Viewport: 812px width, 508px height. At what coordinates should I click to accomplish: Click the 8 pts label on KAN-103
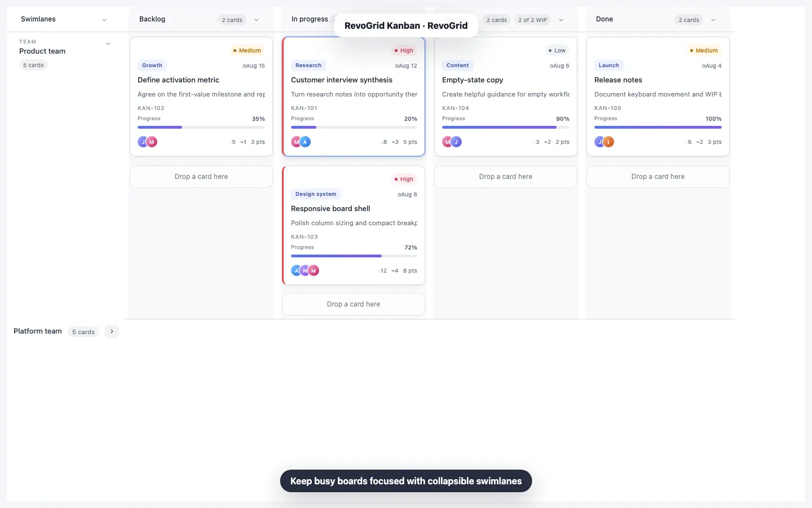pyautogui.click(x=410, y=271)
